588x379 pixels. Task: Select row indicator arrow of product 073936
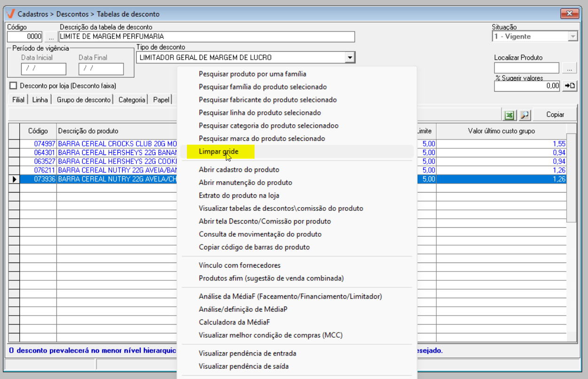pyautogui.click(x=14, y=179)
